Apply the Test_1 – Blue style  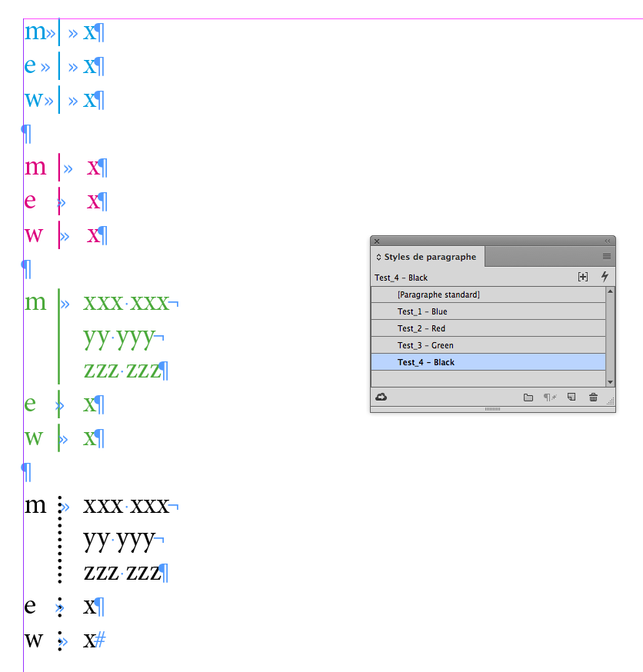[488, 311]
